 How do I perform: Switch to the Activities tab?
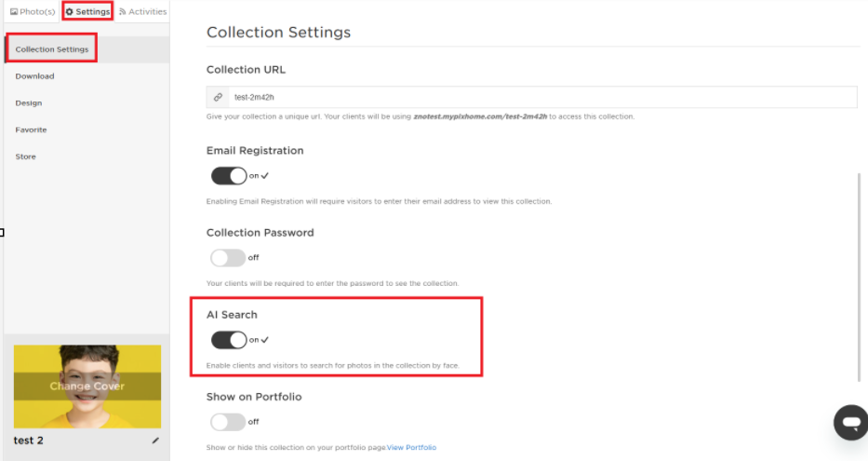tap(143, 11)
